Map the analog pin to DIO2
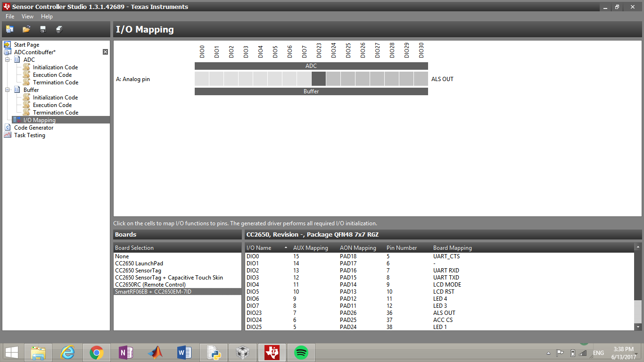This screenshot has width=644, height=362. (x=231, y=79)
